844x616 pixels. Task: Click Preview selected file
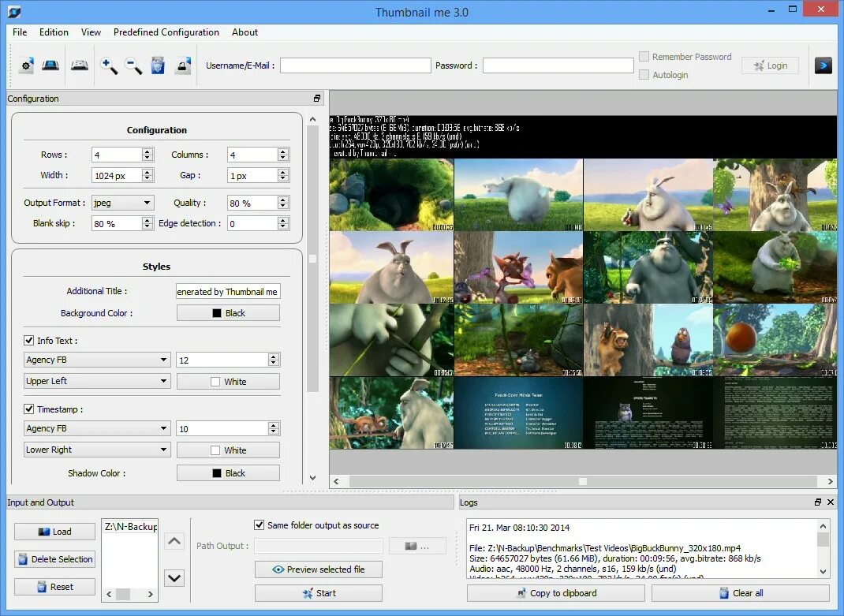point(319,569)
